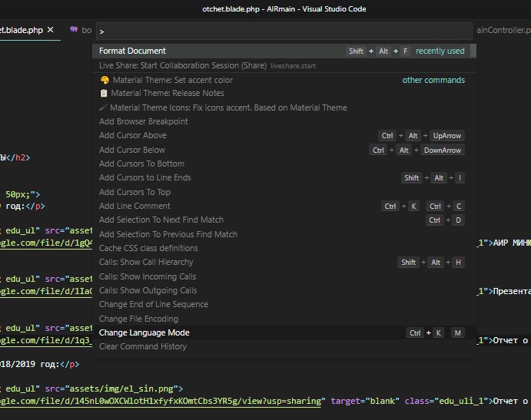Click the clipboard icon of Release Notes
Image resolution: width=531 pixels, height=420 pixels.
[104, 93]
